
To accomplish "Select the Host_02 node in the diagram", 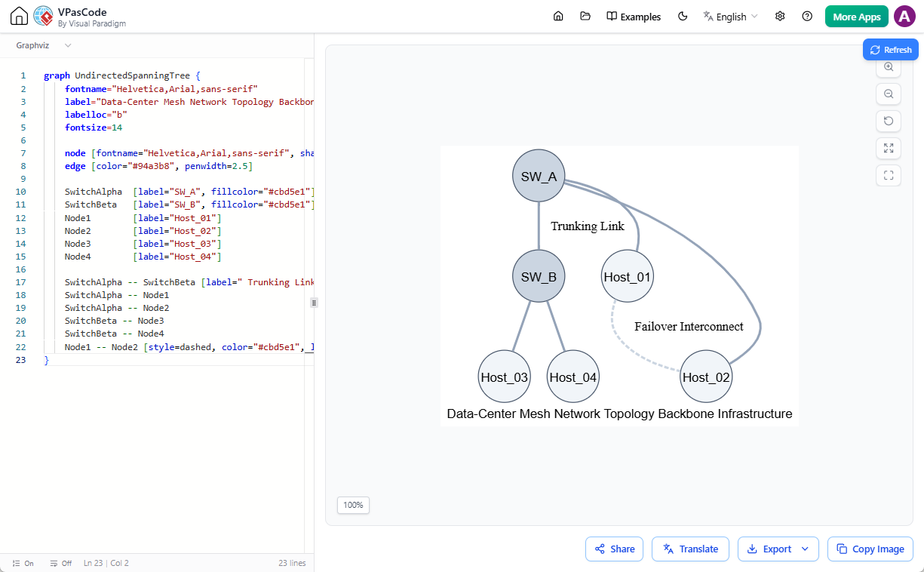I will pyautogui.click(x=706, y=377).
